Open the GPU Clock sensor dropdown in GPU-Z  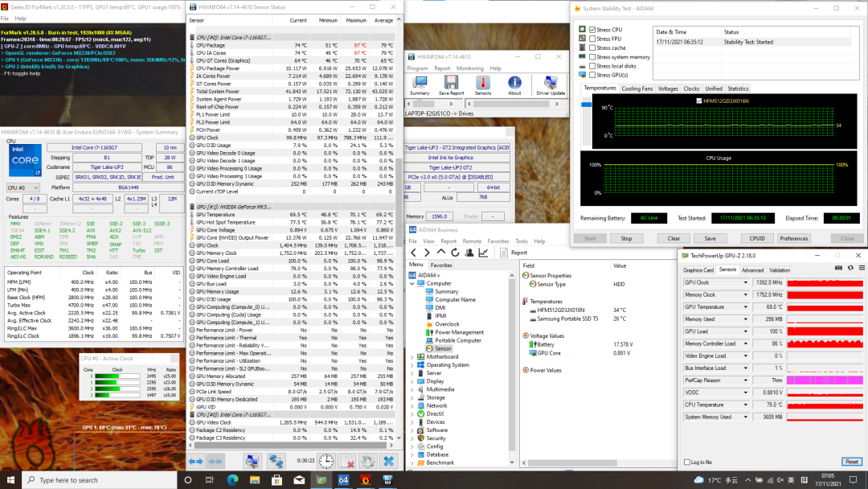point(746,282)
